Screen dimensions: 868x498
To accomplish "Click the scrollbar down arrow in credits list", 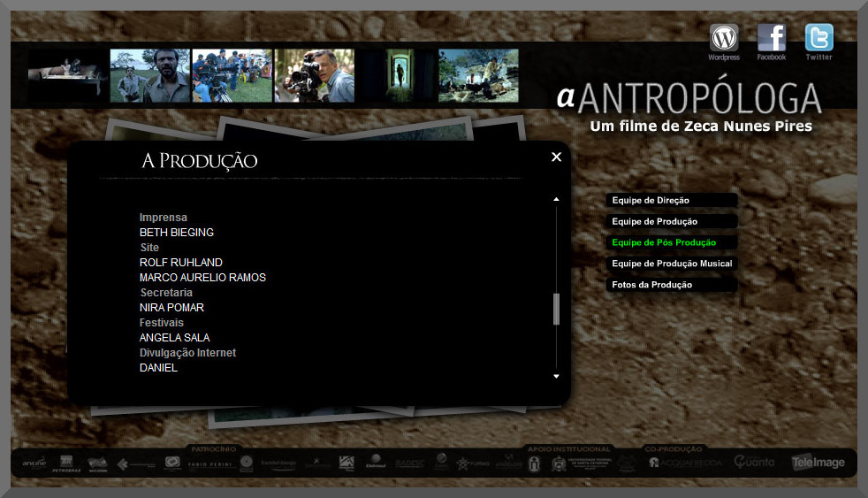I will click(556, 376).
